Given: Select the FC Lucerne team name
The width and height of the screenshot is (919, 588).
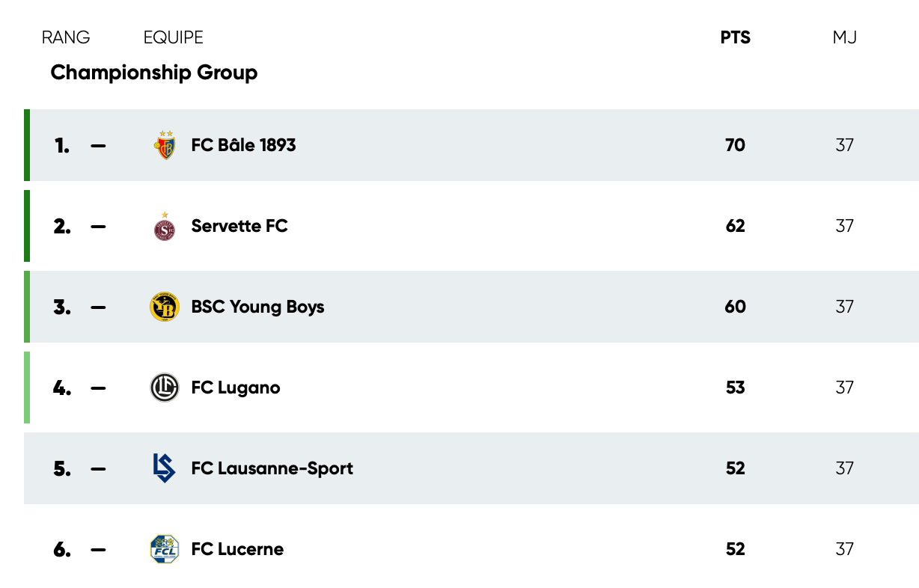Looking at the screenshot, I should point(237,549).
